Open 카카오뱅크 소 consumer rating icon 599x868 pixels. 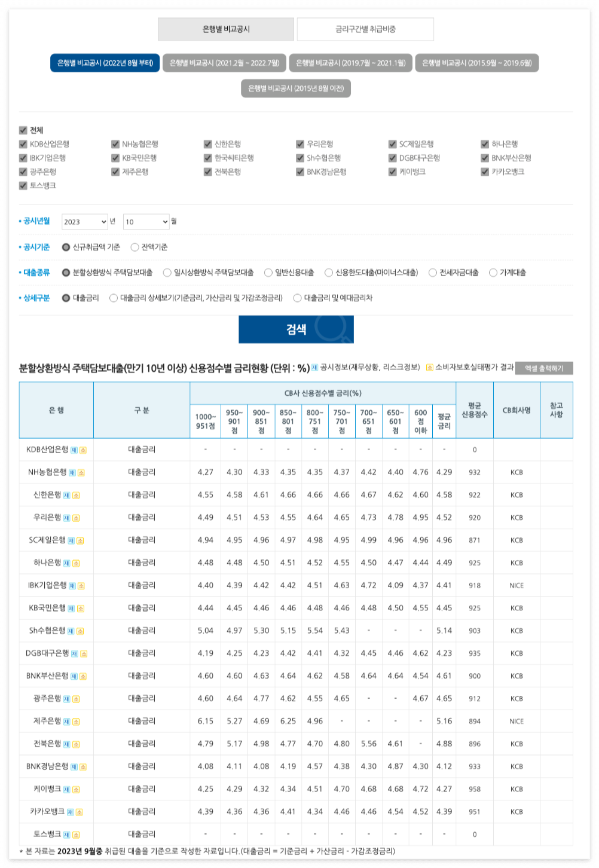click(x=80, y=812)
